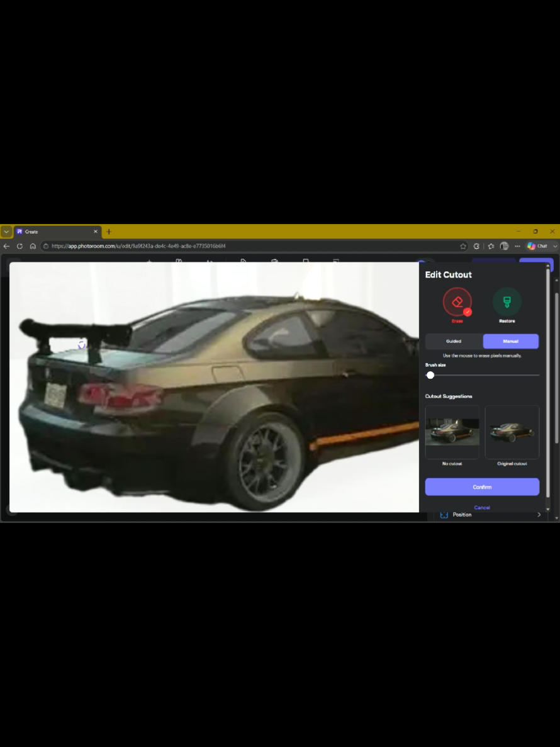
Task: Select the Restore brush tool
Action: click(507, 301)
